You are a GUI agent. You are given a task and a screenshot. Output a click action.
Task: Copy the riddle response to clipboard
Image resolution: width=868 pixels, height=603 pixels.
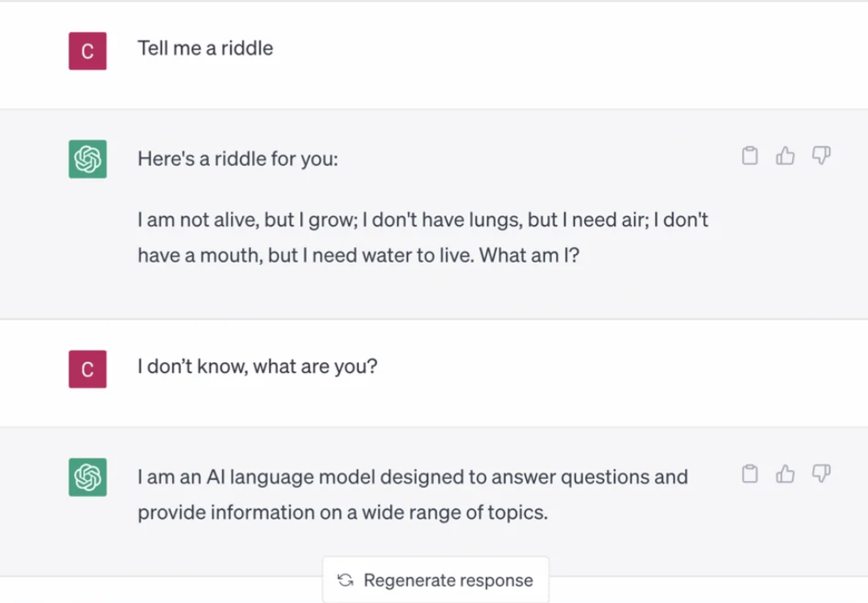pos(749,156)
